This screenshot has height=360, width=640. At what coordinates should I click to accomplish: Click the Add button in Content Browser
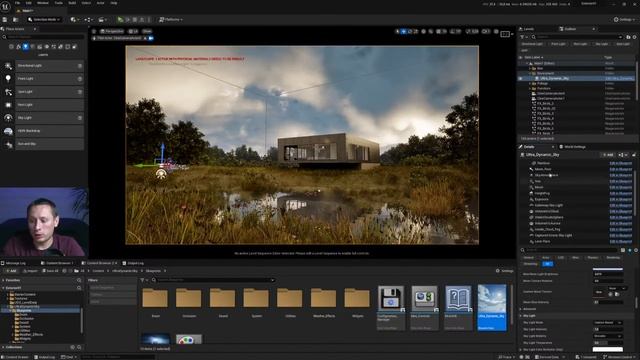pos(11,271)
